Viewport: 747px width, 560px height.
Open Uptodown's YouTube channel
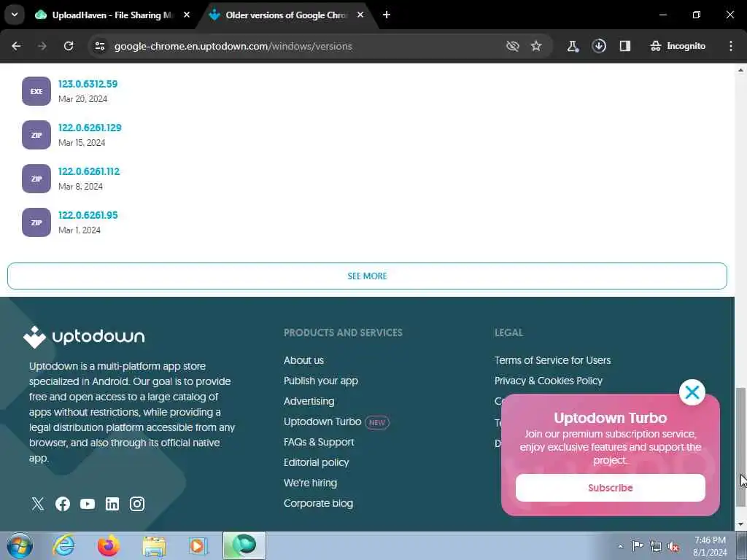[x=88, y=504]
